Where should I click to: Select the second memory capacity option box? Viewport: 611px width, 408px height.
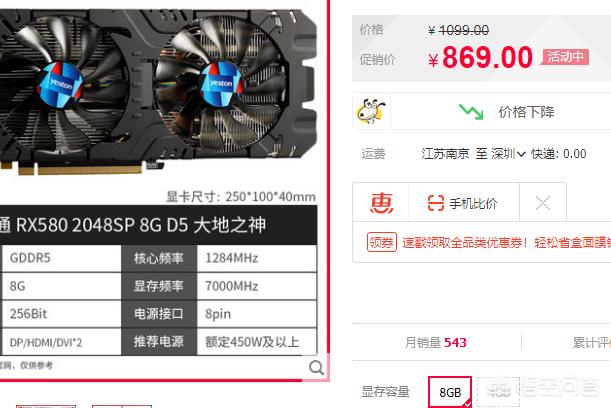(498, 392)
